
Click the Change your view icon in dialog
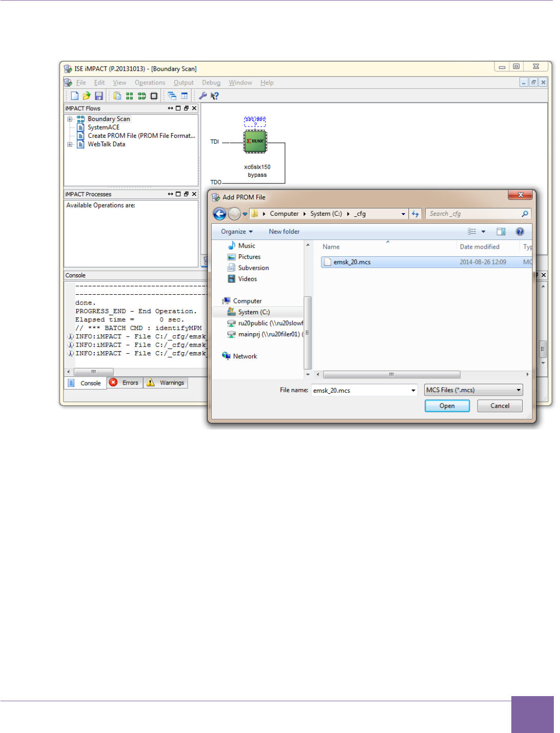(472, 232)
